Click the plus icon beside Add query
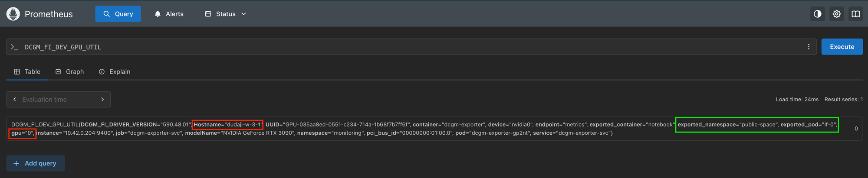This screenshot has width=868, height=178. click(x=16, y=163)
